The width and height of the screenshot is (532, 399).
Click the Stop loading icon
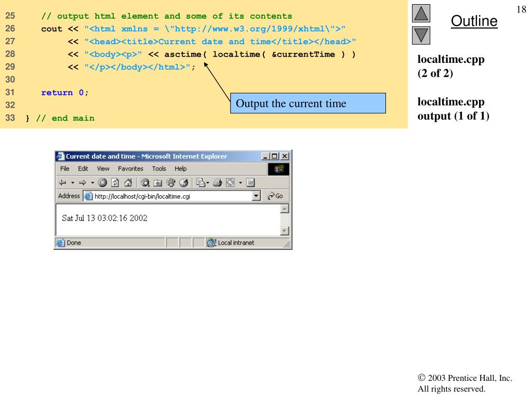102,183
